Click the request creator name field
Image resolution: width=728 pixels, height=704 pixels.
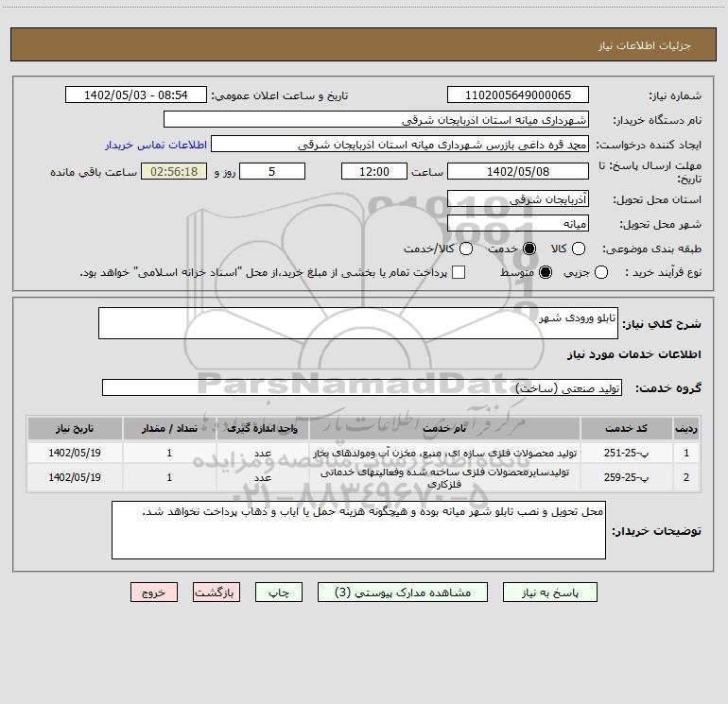400,145
